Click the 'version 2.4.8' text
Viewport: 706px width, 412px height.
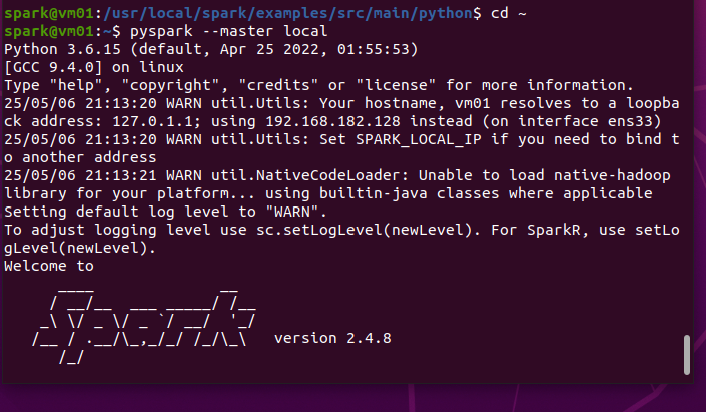click(x=333, y=338)
